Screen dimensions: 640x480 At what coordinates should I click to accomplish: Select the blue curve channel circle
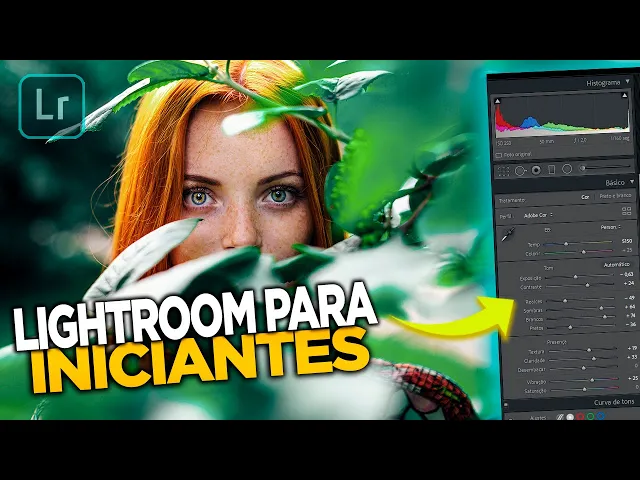pyautogui.click(x=600, y=416)
